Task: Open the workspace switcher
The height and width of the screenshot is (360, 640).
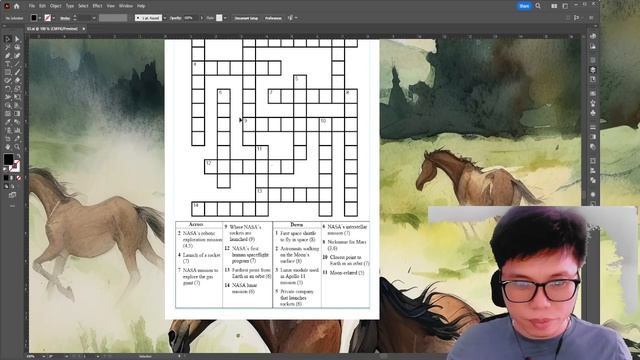Action: point(565,6)
